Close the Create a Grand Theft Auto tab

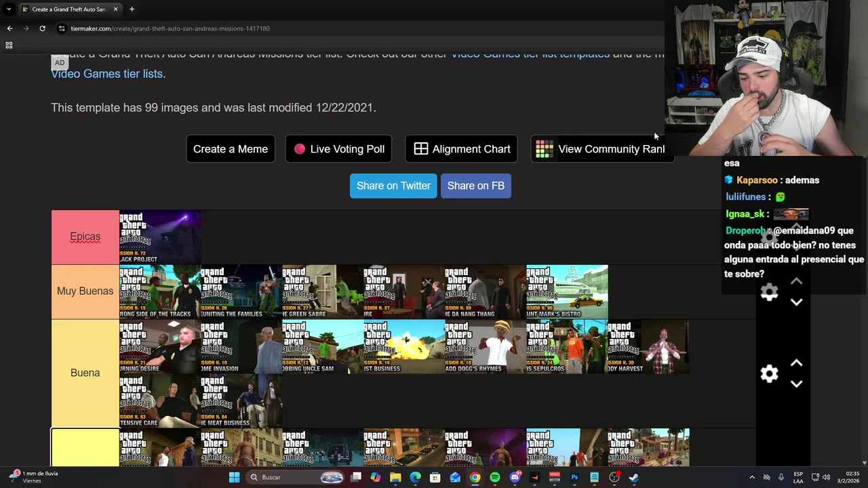pos(115,9)
